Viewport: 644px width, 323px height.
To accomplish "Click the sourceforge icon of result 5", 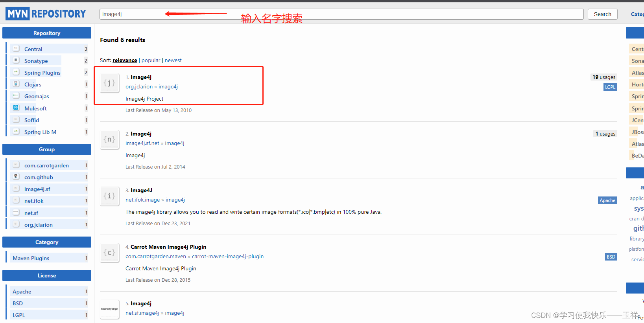I will 109,309.
